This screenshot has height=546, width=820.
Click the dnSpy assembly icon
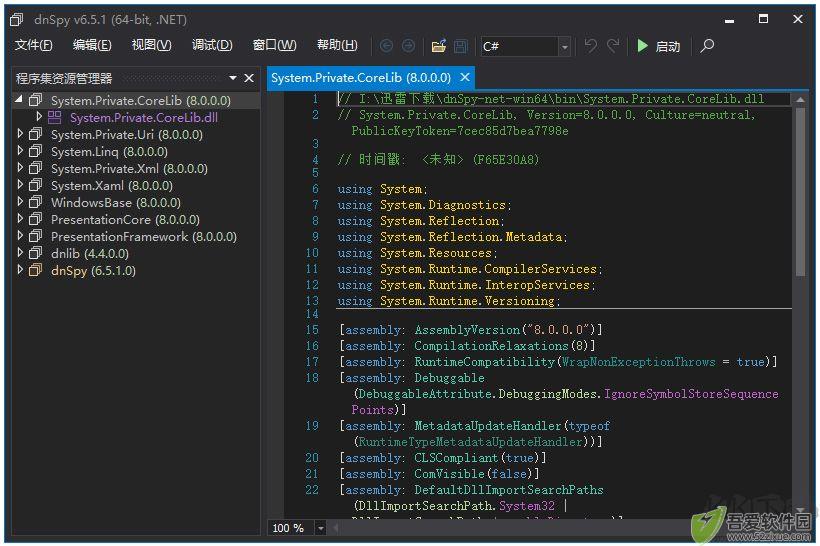tap(36, 270)
